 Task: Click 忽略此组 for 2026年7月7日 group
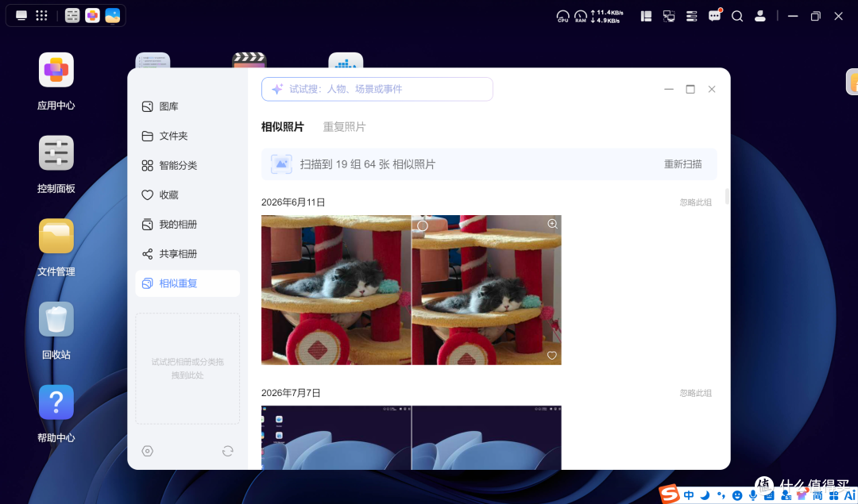tap(695, 393)
